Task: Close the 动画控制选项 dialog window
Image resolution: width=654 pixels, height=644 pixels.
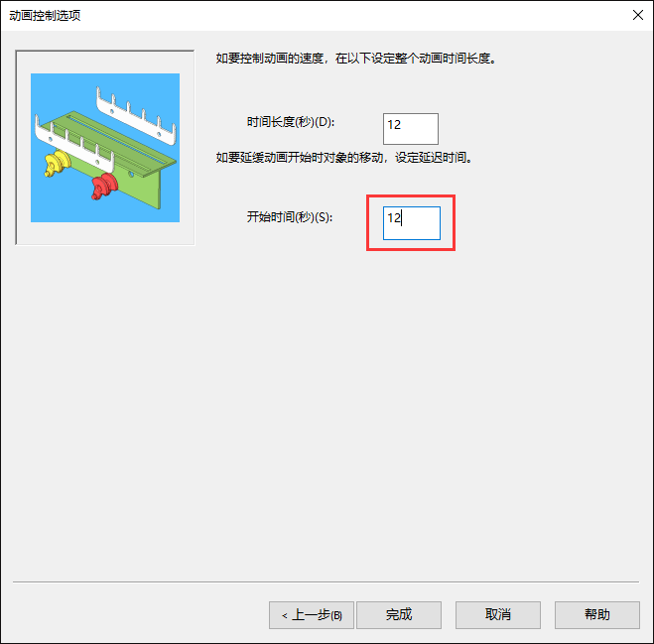Action: (637, 16)
